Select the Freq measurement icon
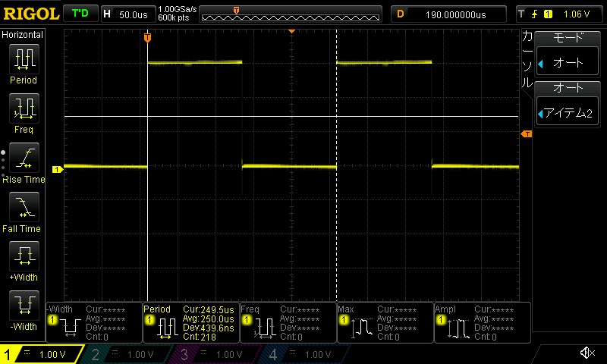This screenshot has width=607, height=364. point(24,108)
